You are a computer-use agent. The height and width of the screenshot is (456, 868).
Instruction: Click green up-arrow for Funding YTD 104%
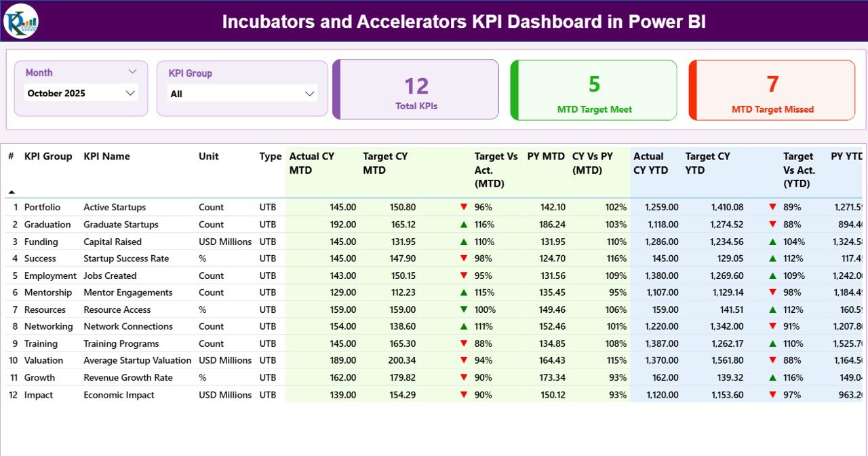point(773,241)
